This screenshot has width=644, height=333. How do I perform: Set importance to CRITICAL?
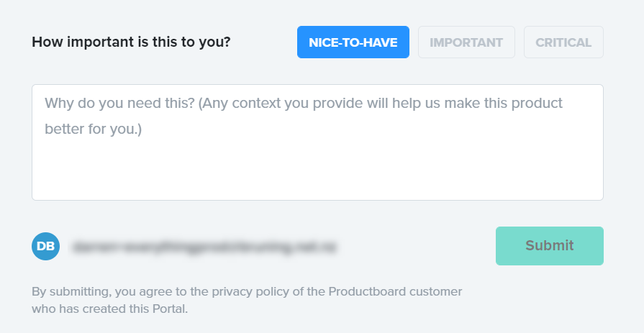563,42
